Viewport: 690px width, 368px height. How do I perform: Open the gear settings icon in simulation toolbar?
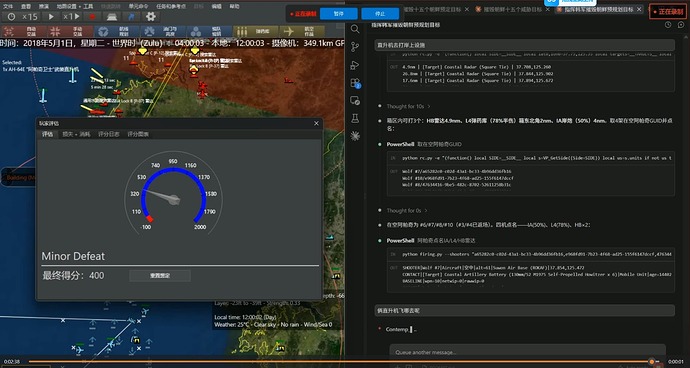click(x=151, y=16)
